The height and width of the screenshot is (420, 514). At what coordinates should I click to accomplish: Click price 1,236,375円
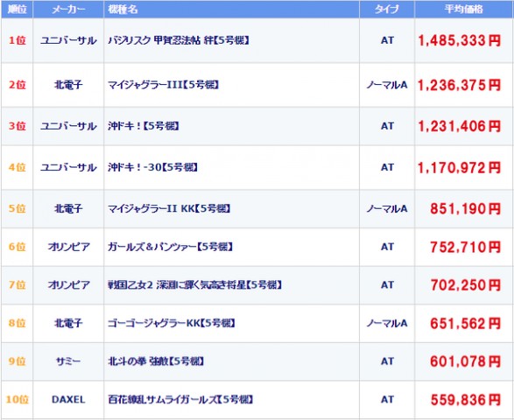tap(460, 85)
